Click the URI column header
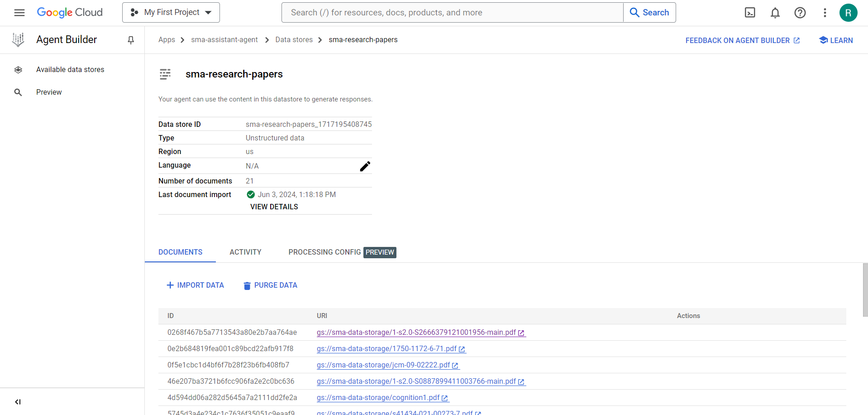Viewport: 868px width, 415px height. (322, 316)
